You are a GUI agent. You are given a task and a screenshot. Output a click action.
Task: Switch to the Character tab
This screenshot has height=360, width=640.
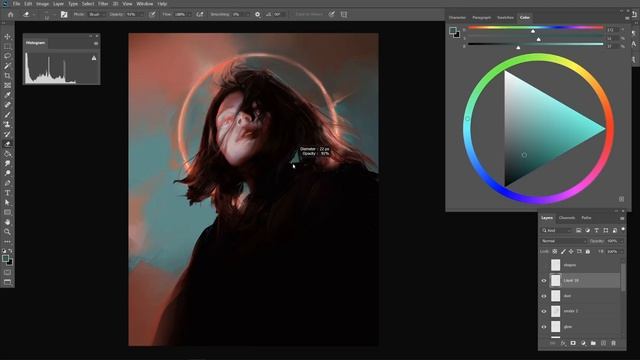tap(457, 18)
